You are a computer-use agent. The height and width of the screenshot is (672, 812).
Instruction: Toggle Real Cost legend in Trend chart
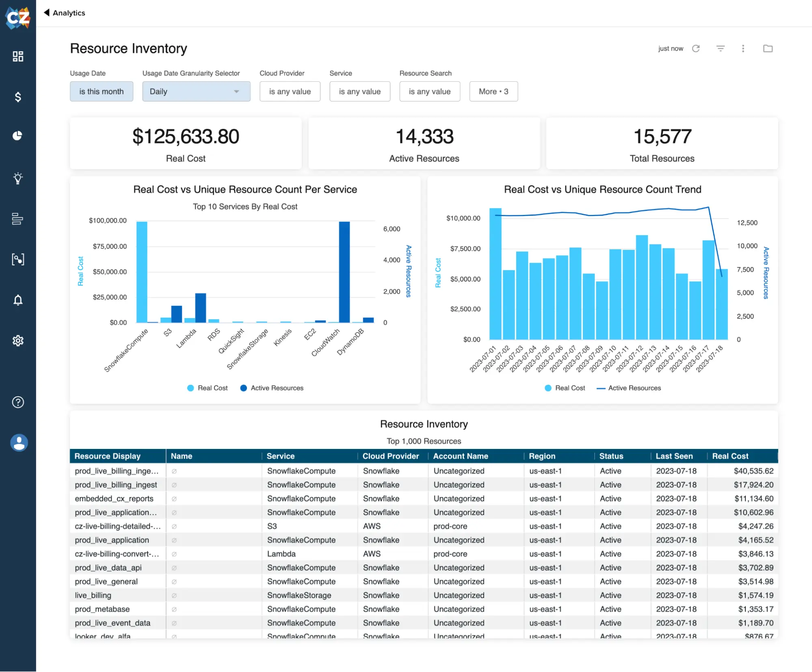[565, 388]
